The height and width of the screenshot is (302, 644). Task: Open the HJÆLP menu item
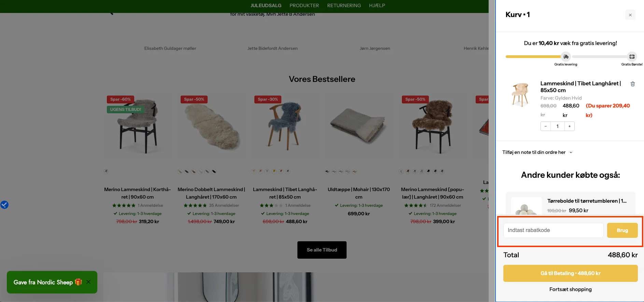pos(377,5)
